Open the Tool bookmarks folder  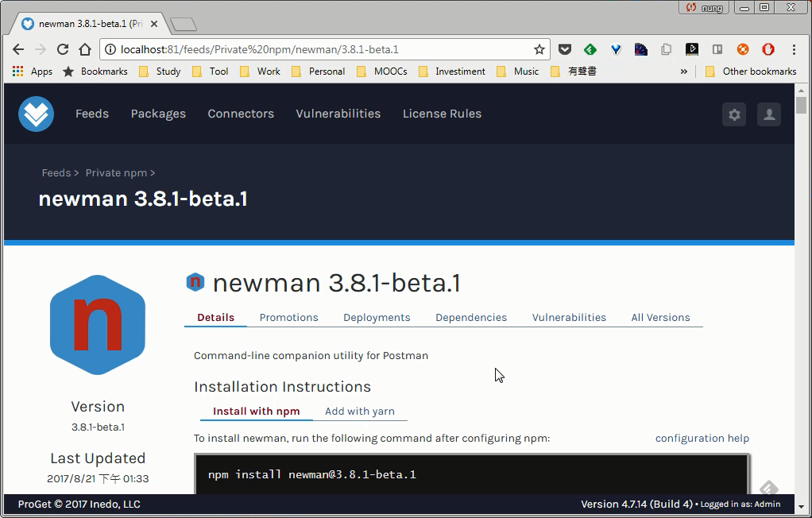[x=211, y=72]
